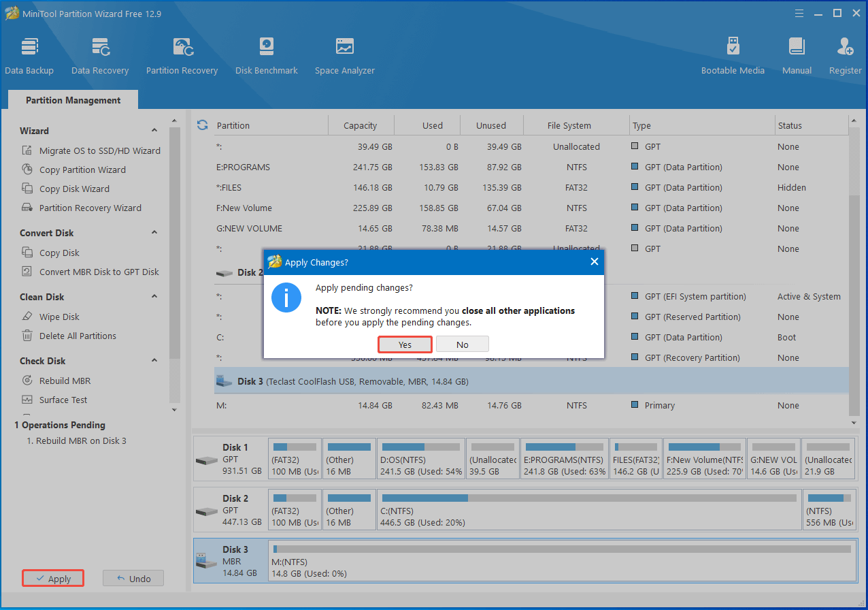
Task: Undo the pending operation
Action: click(133, 579)
